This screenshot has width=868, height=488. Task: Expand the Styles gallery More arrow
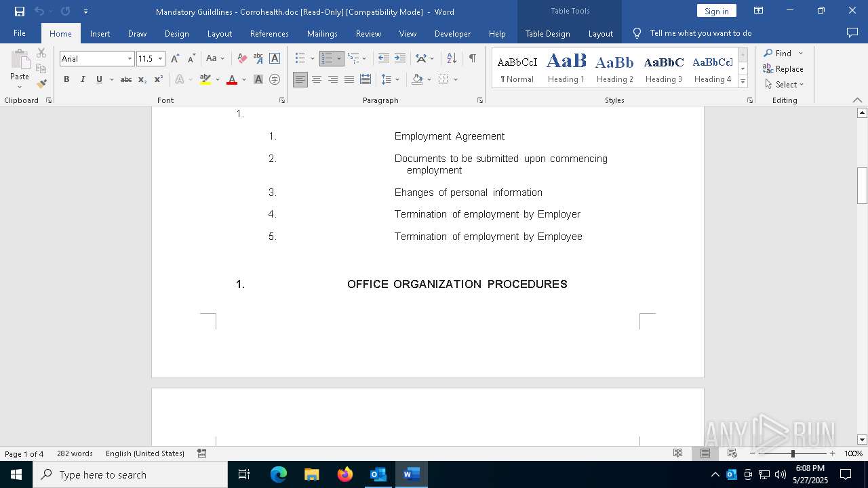pyautogui.click(x=743, y=82)
